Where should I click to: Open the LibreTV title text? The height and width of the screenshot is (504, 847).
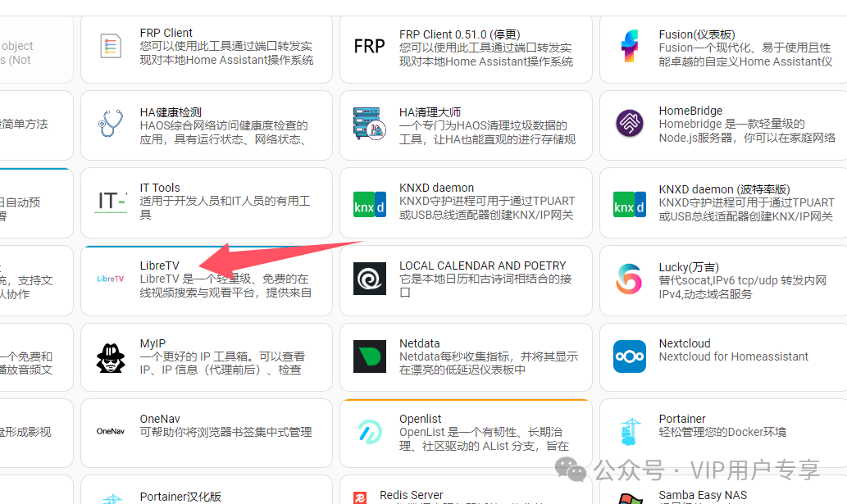(159, 266)
